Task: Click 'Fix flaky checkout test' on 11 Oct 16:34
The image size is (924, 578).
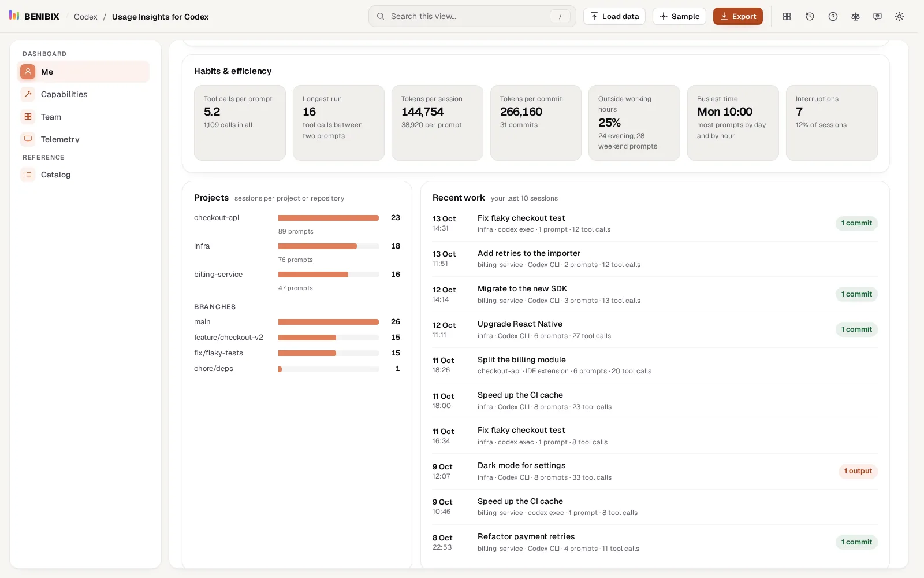Action: pyautogui.click(x=521, y=430)
